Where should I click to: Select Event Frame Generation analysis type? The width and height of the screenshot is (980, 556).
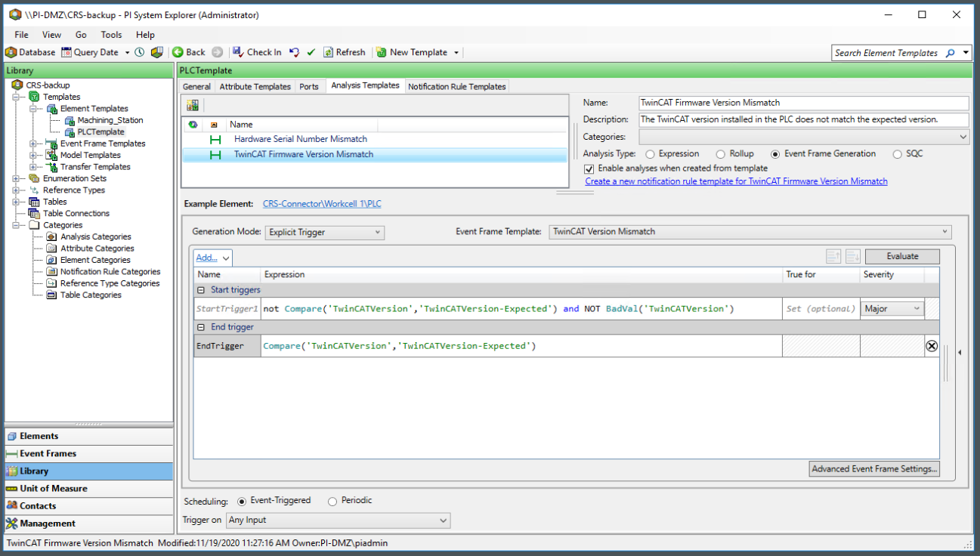point(775,154)
